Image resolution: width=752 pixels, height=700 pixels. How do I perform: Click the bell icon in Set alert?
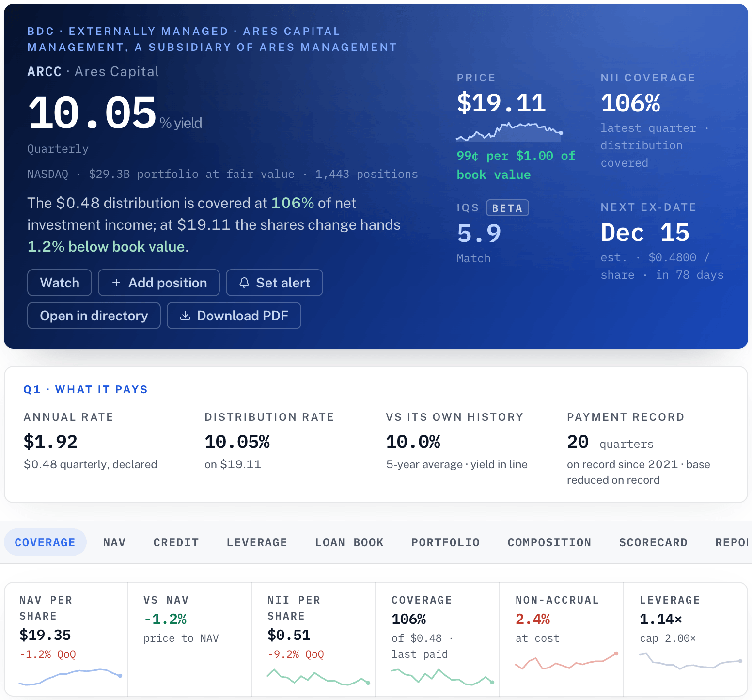(244, 283)
